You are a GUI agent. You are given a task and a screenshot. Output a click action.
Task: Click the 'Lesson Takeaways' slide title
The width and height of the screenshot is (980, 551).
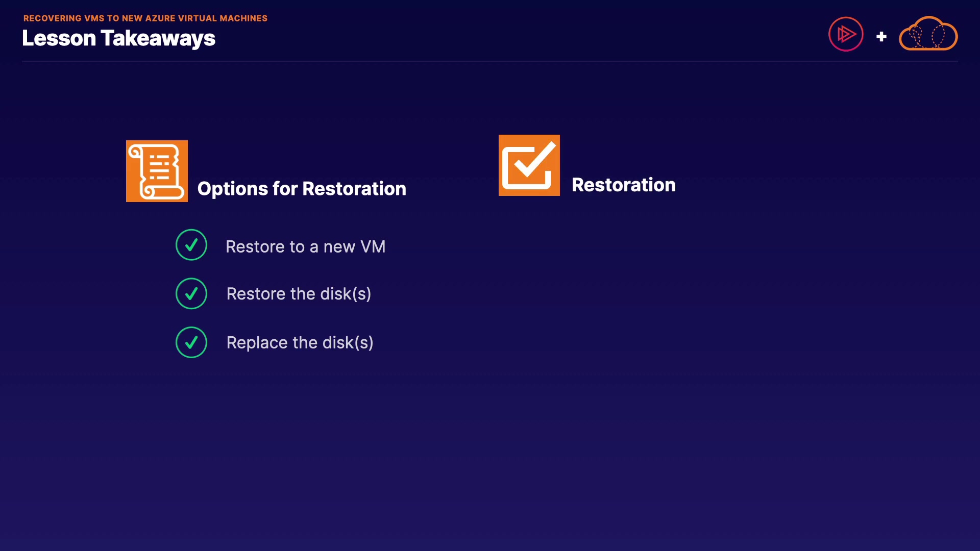[118, 38]
